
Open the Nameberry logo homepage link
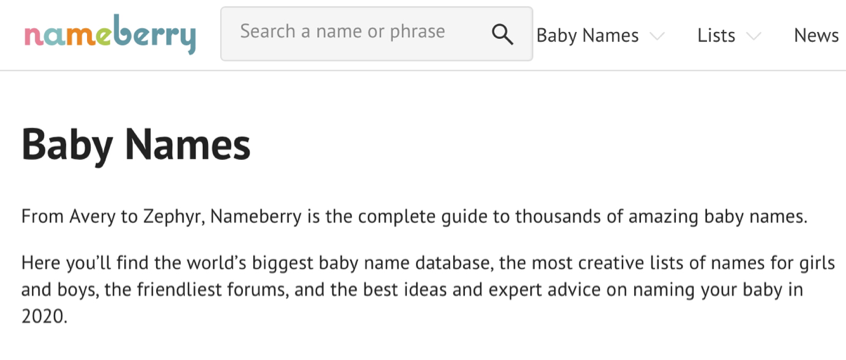[x=110, y=36]
